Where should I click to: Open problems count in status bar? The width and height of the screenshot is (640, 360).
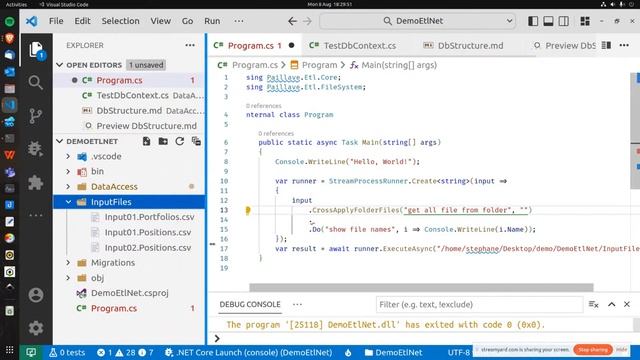(x=125, y=352)
